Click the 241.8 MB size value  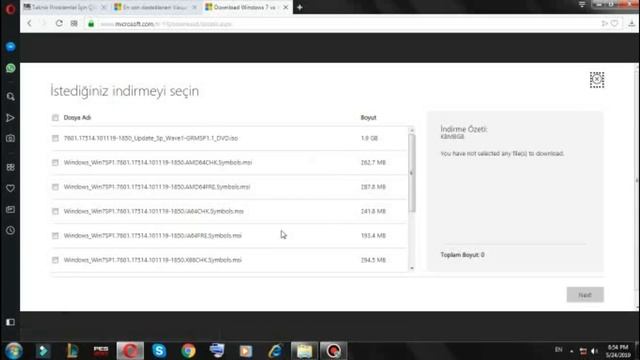pyautogui.click(x=373, y=211)
